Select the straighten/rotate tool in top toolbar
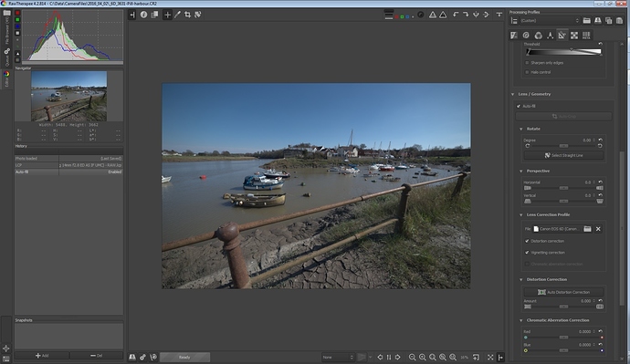Viewport: 630px width, 364px height. pos(198,15)
